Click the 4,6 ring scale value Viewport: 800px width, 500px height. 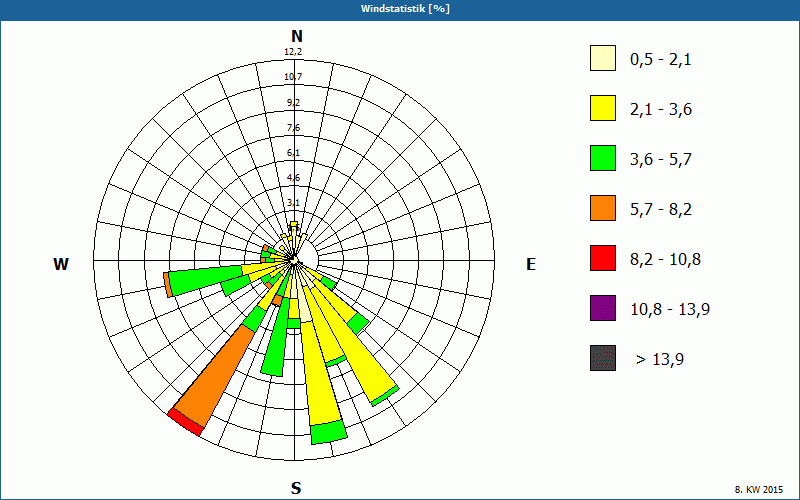point(293,178)
